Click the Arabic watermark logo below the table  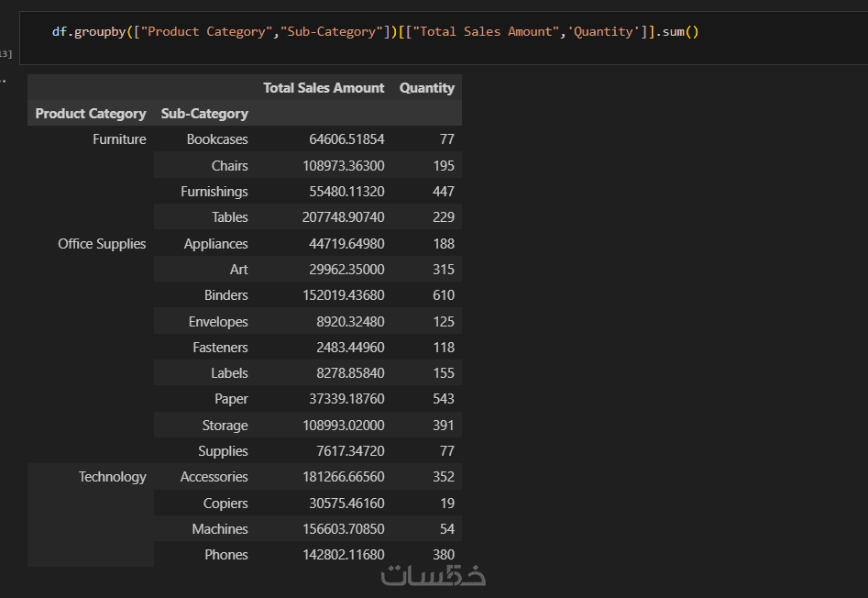[434, 576]
